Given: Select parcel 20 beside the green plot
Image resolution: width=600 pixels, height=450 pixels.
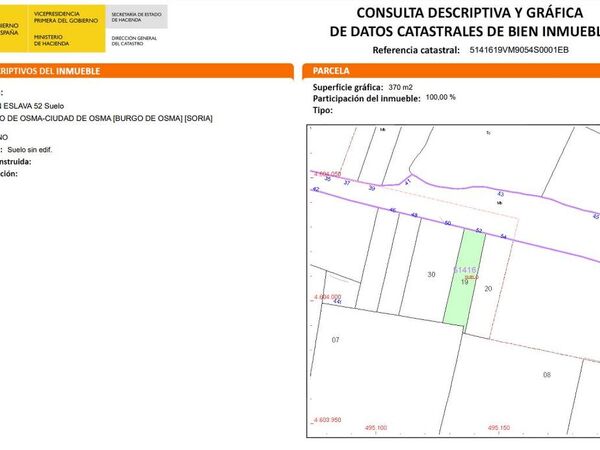Looking at the screenshot, I should pyautogui.click(x=488, y=289).
